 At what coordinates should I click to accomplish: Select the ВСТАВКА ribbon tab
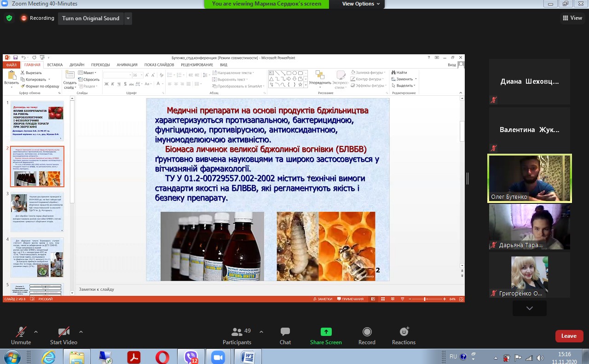pyautogui.click(x=55, y=65)
